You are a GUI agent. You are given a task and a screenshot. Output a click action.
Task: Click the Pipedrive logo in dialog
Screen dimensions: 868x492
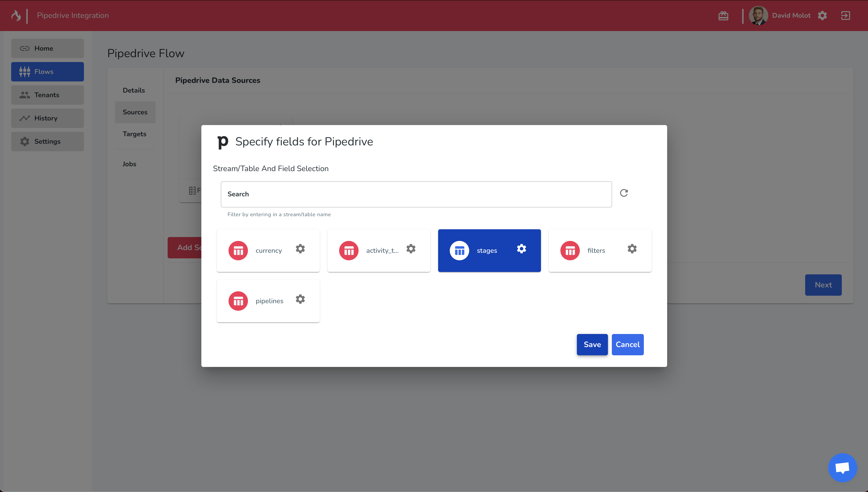tap(223, 142)
